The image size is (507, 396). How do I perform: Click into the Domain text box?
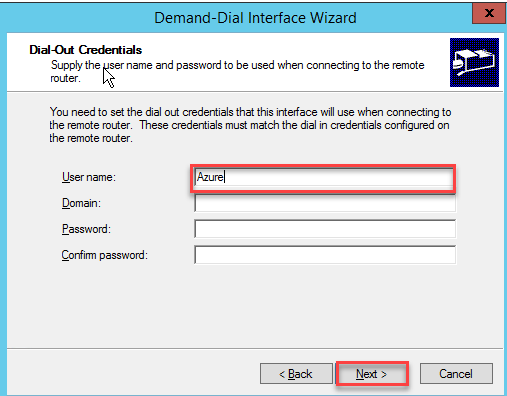pos(325,203)
